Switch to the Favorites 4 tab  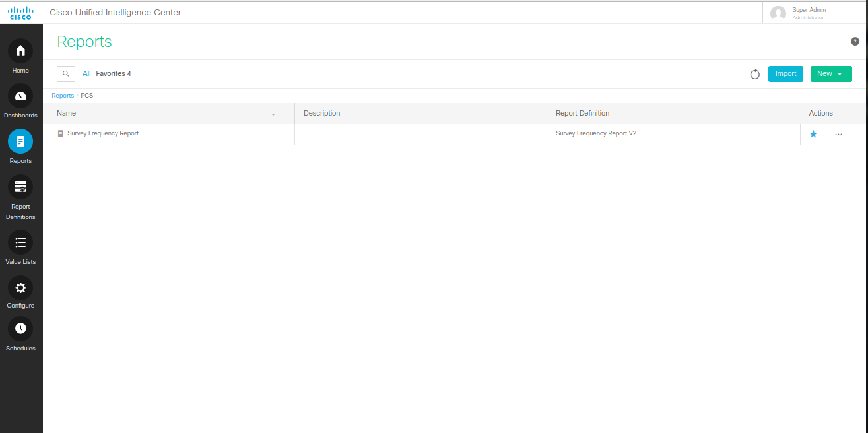114,74
